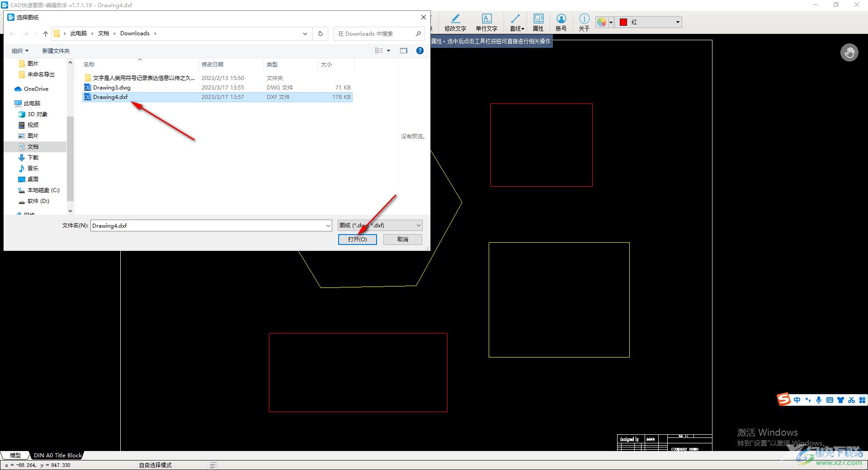
Task: Go up one folder level
Action: pyautogui.click(x=45, y=33)
